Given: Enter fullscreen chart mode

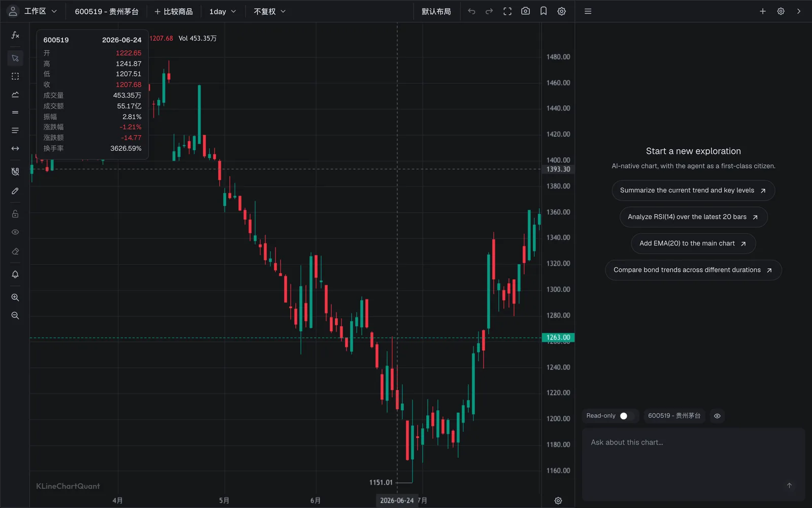Looking at the screenshot, I should click(x=507, y=11).
